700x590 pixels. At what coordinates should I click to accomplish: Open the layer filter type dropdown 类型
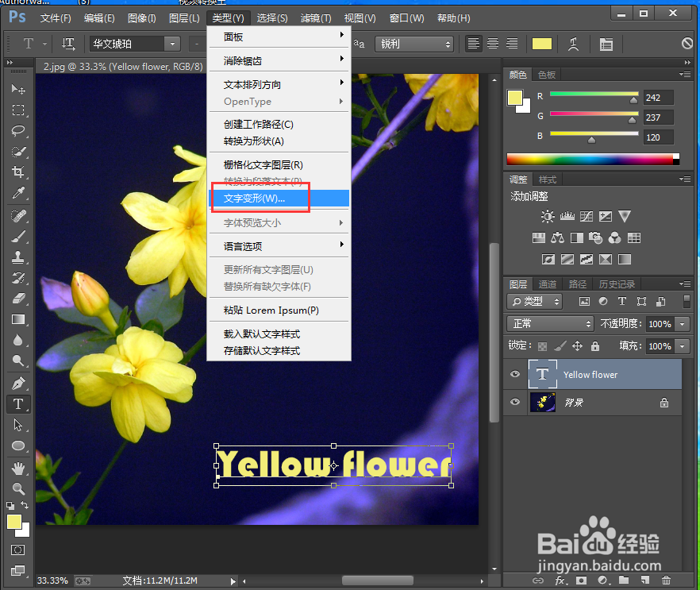point(534,302)
